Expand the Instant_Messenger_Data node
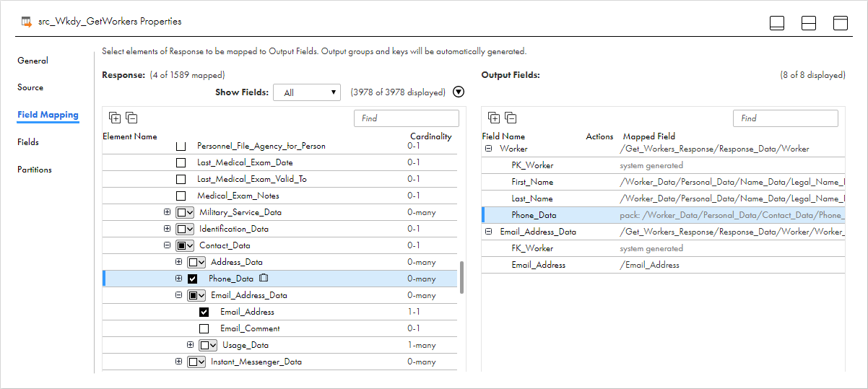868x389 pixels. point(179,362)
